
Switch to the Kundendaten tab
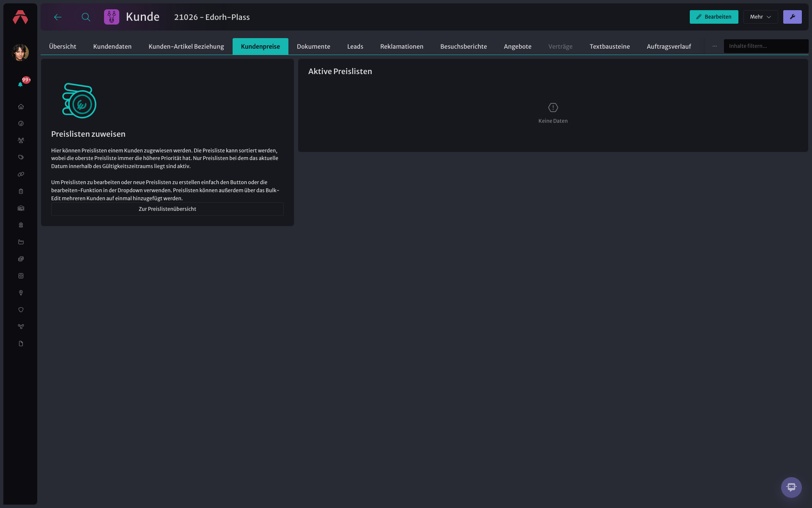pyautogui.click(x=112, y=47)
